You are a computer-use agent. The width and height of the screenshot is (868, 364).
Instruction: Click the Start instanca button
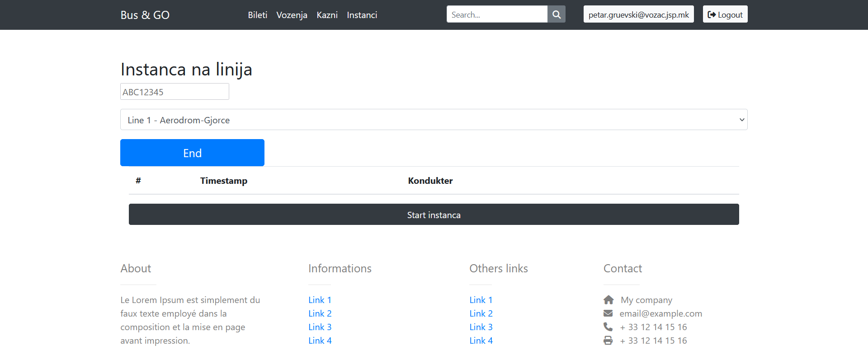click(434, 215)
